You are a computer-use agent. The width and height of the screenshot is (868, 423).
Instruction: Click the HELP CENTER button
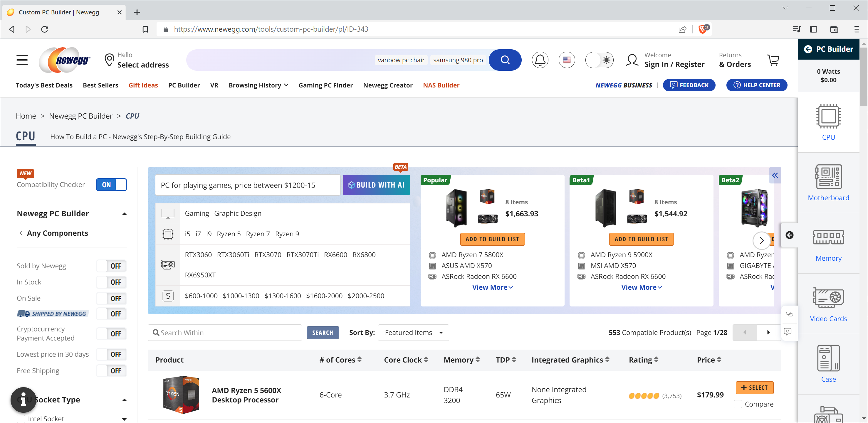coord(756,85)
